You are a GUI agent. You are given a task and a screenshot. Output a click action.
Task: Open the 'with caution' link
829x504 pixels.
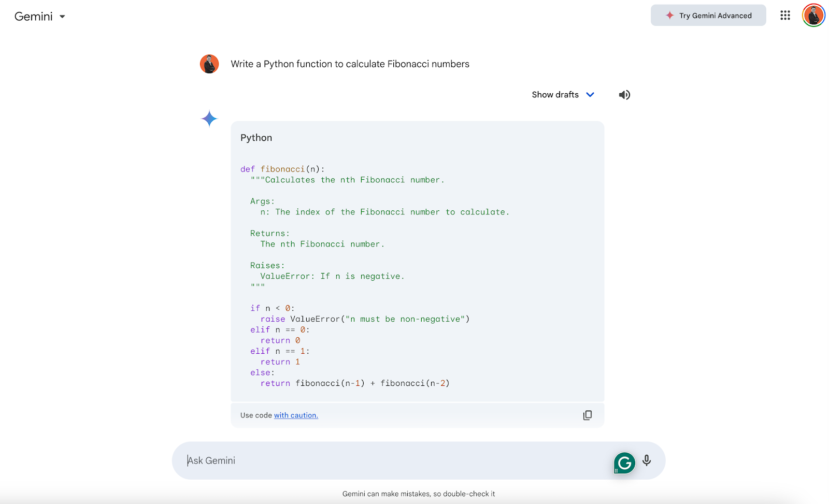[x=295, y=415]
